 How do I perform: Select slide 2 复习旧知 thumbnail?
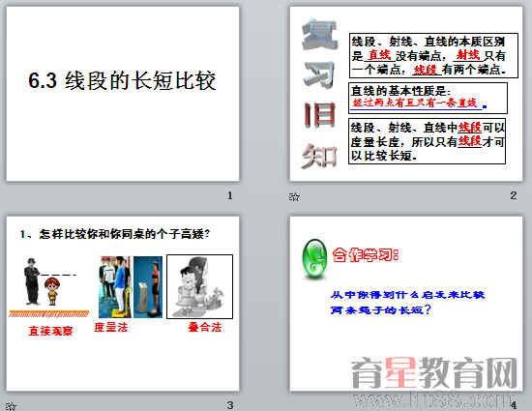tap(406, 94)
